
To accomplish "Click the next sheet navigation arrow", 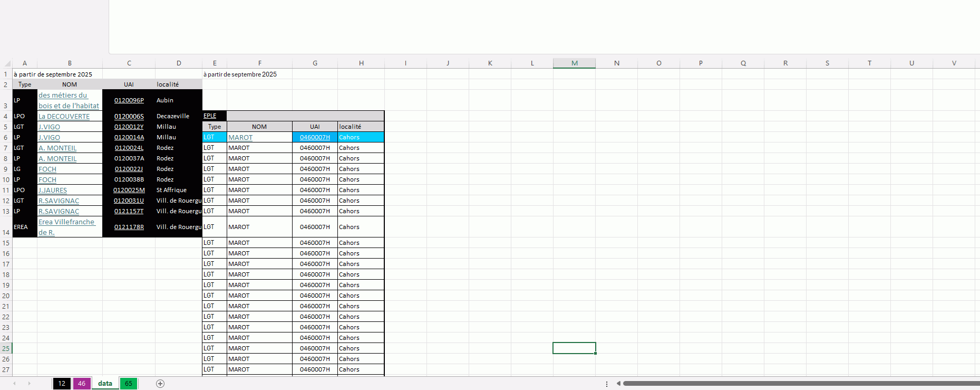I will 29,384.
